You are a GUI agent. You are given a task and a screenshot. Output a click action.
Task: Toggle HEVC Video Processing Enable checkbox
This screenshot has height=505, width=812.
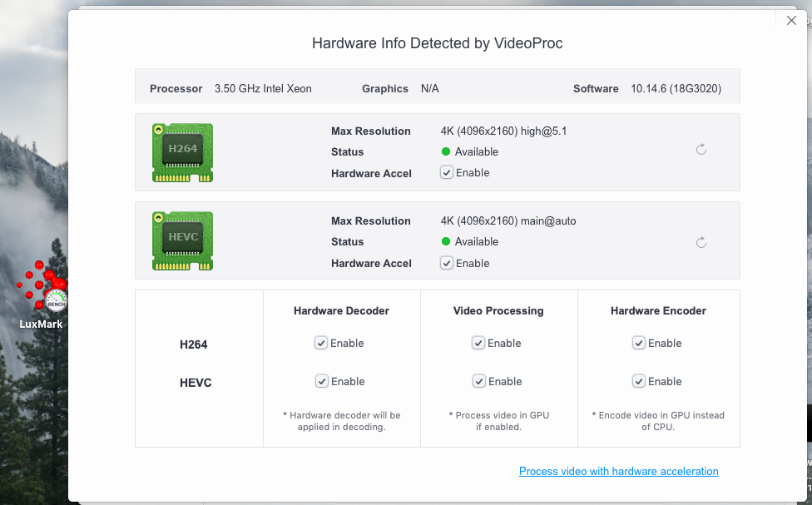click(479, 381)
